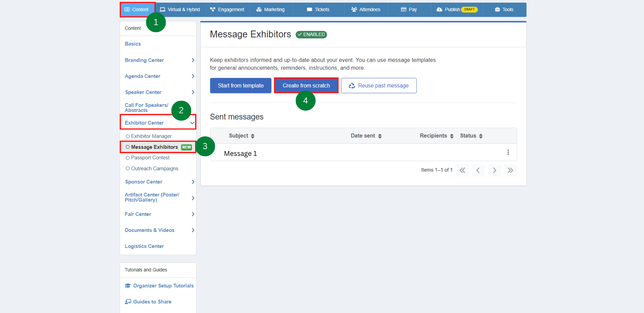Click Create from scratch button
Screen dimensions: 644x313
[306, 86]
